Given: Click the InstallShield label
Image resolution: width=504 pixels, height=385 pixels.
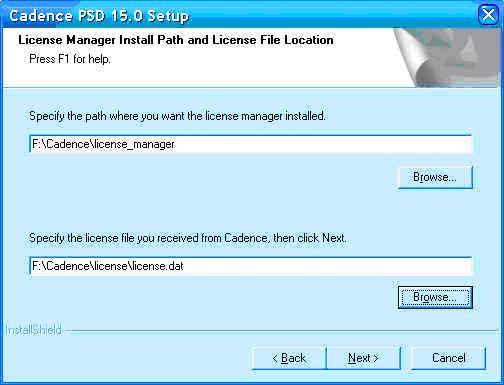Looking at the screenshot, I should [34, 330].
